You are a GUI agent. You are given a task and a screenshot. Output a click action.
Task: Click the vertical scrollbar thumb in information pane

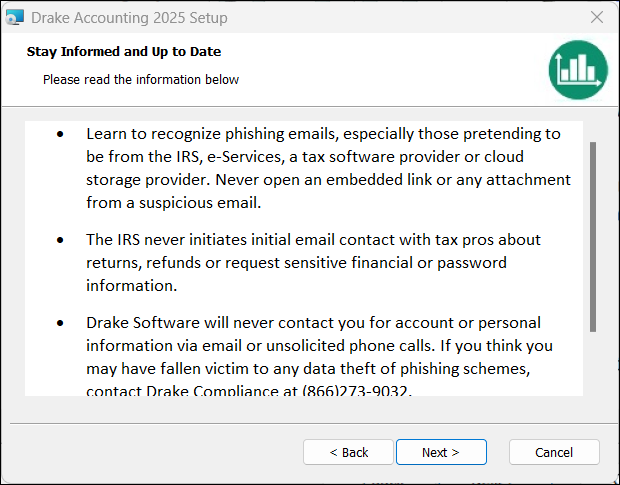pos(593,237)
